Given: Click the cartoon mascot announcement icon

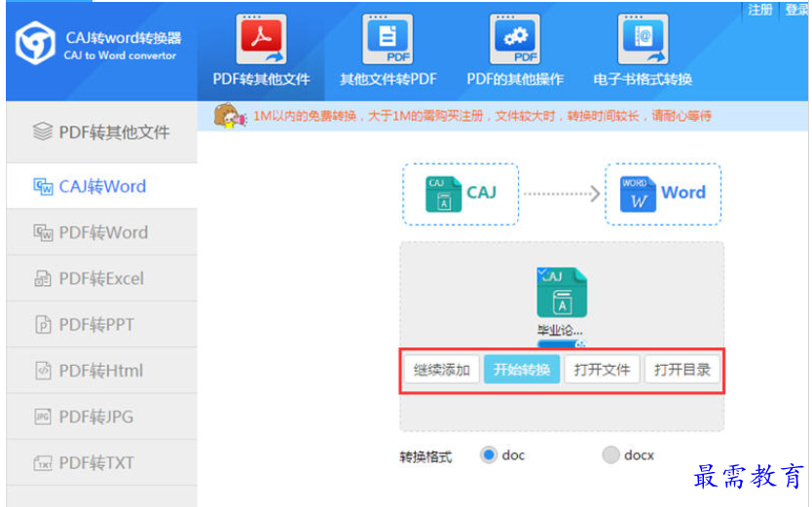Looking at the screenshot, I should coord(230,116).
